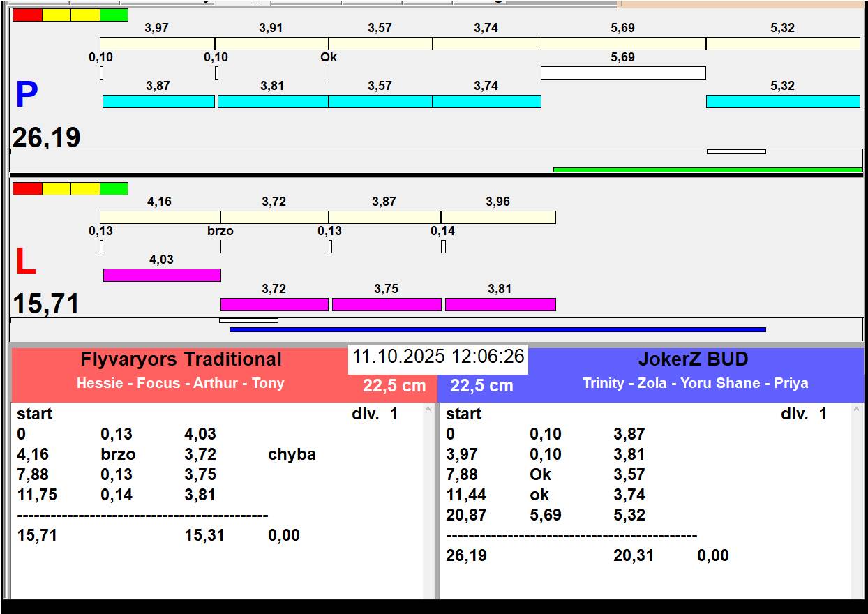The height and width of the screenshot is (614, 868).
Task: Click 5,69 in JokerZ BUD results list
Action: tap(546, 515)
